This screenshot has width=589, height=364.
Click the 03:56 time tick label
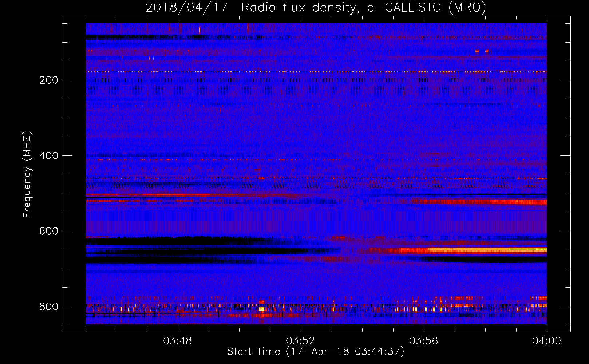click(x=423, y=341)
